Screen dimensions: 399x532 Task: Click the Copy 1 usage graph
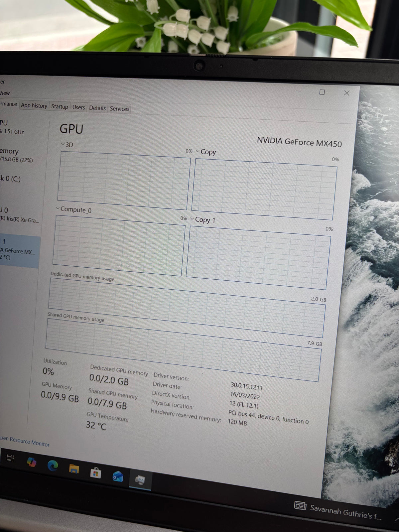pos(258,257)
